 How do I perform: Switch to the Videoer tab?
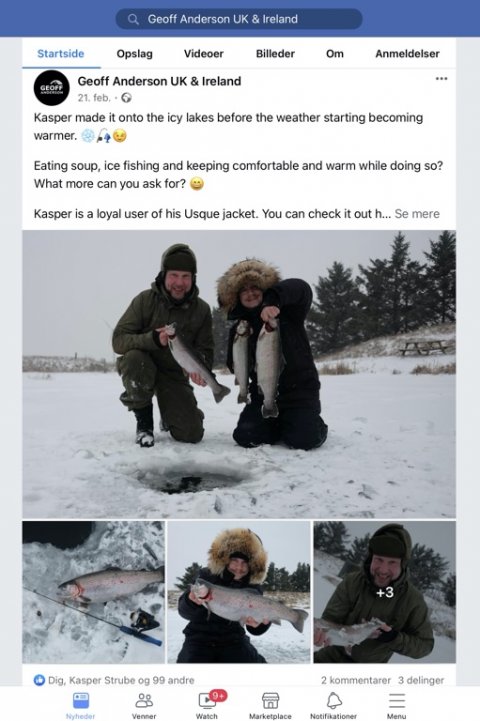tap(204, 54)
